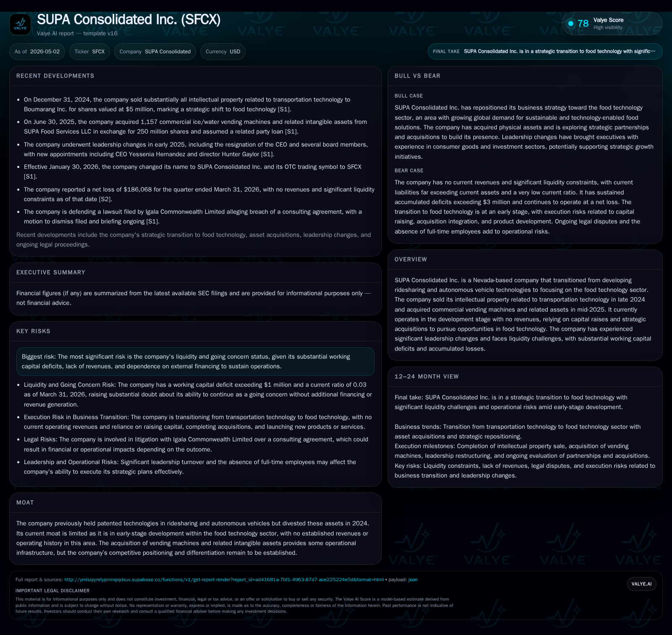Click the IMPORTANT LEGAL DISCLAIMER heading
The width and height of the screenshot is (672, 635).
[52, 590]
